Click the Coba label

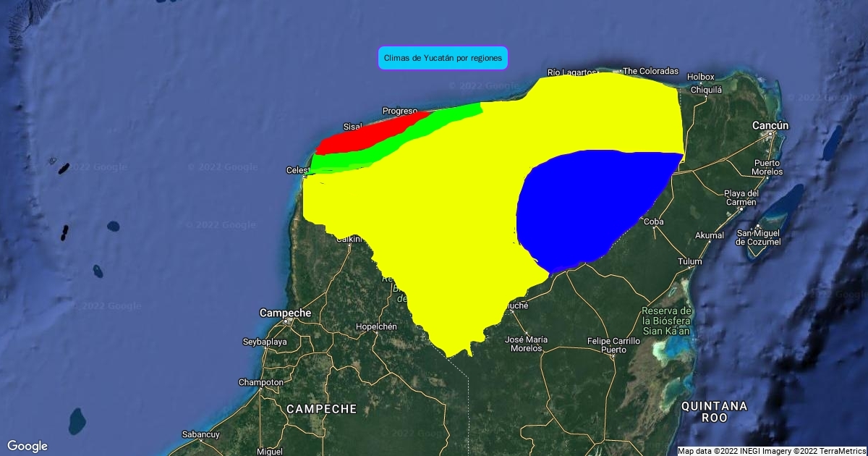tap(654, 221)
